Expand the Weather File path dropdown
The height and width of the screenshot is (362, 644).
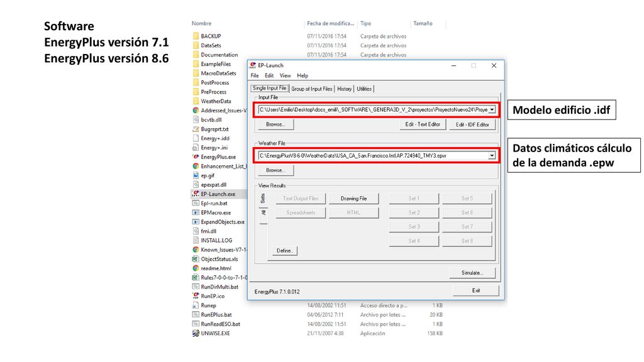(492, 156)
